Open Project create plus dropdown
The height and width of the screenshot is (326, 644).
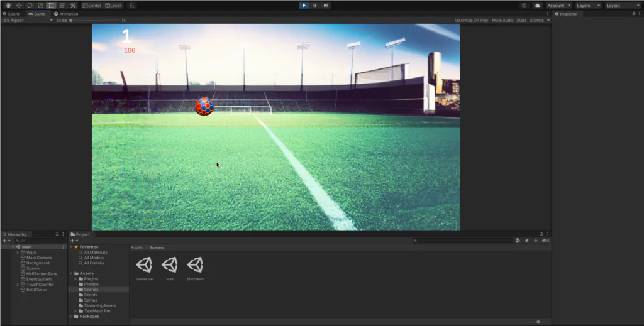tap(74, 241)
